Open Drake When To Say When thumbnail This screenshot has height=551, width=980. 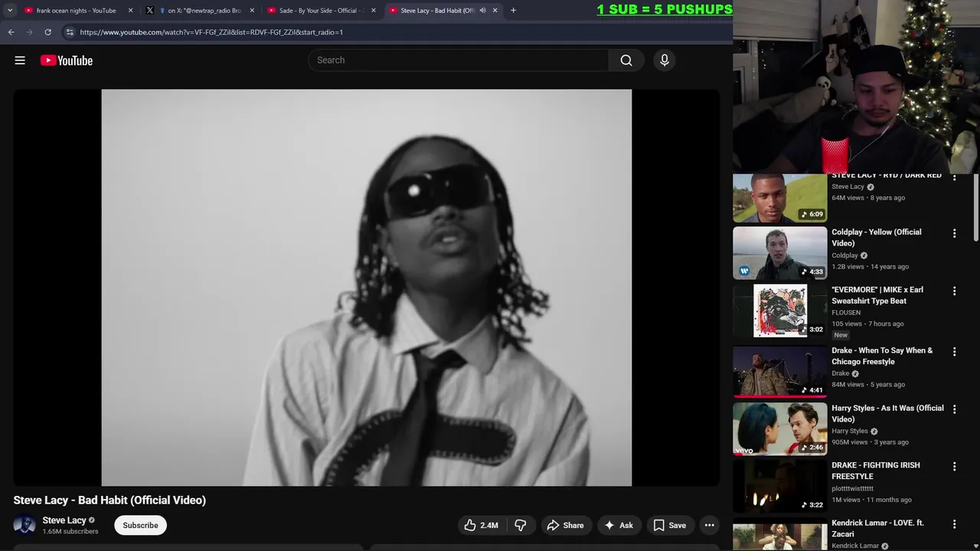coord(780,372)
